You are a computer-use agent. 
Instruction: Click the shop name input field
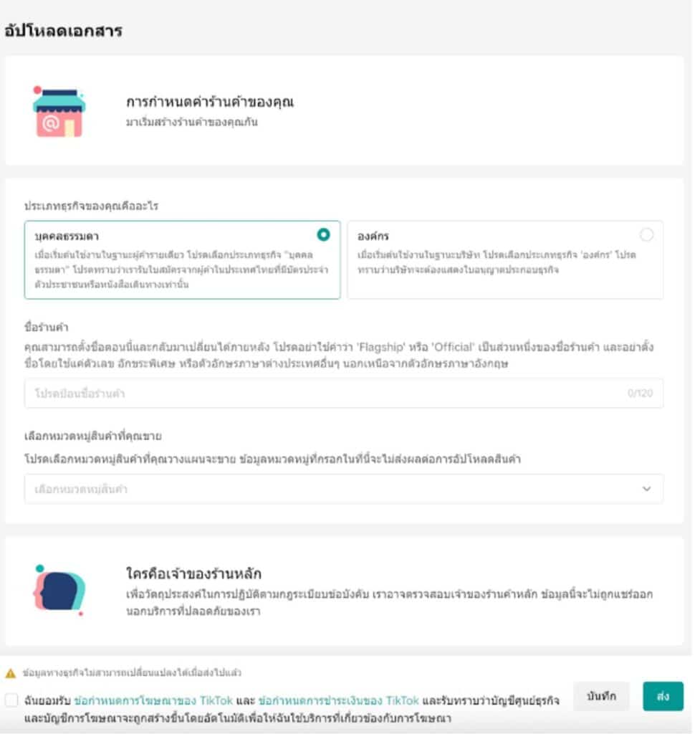[x=344, y=394]
